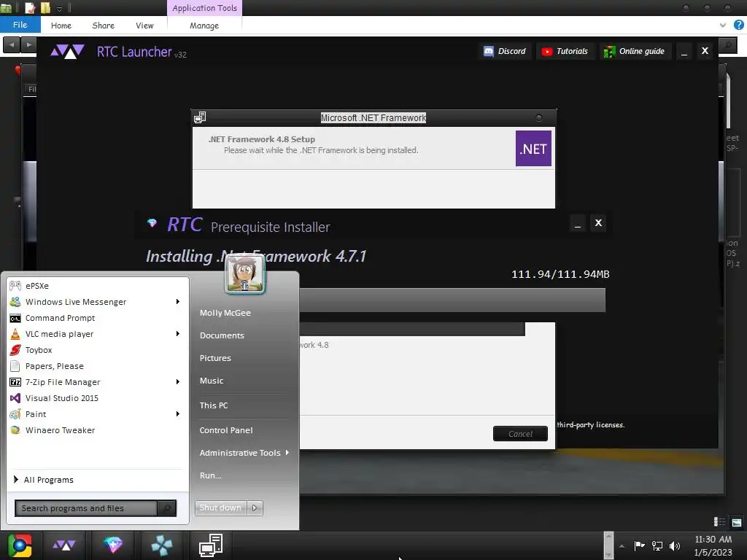Click RTC Prerequisite Installer gem icon
Image resolution: width=747 pixels, height=560 pixels.
[152, 223]
